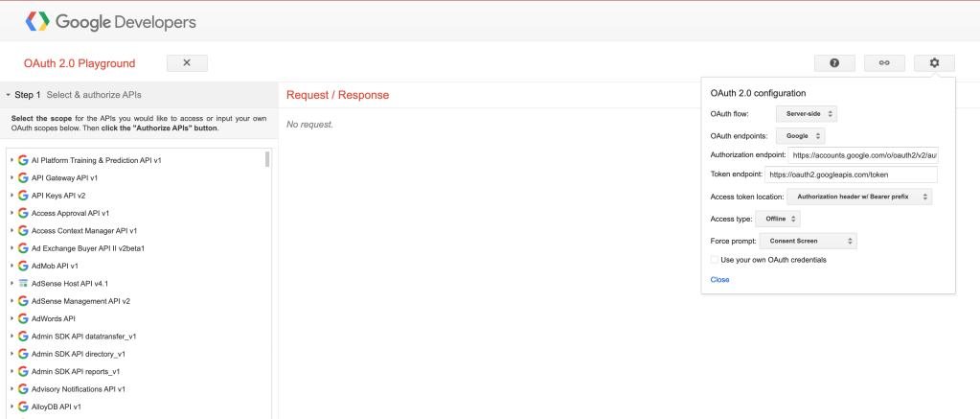Select API Gateway API v1 row
The width and height of the screenshot is (980, 419).
point(64,177)
